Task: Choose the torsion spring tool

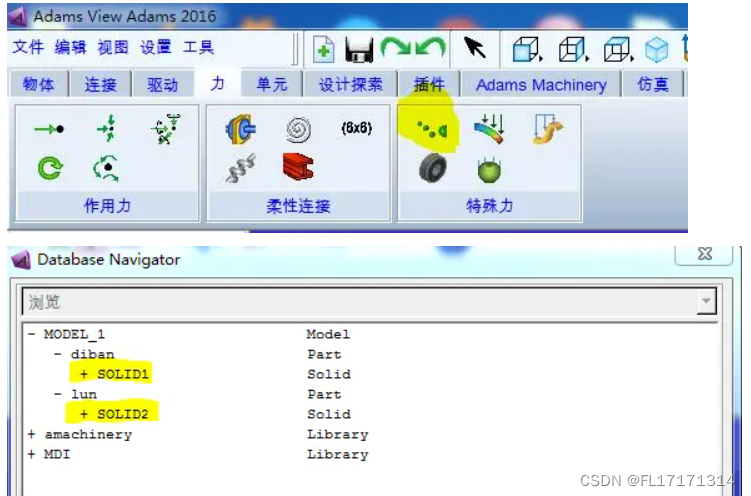Action: pos(299,129)
